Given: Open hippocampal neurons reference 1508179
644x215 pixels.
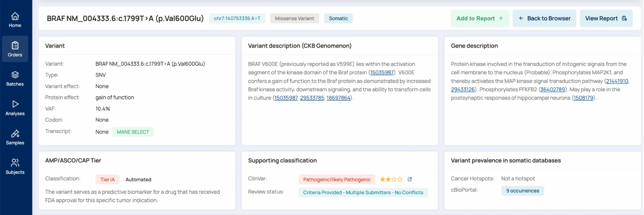Looking at the screenshot, I should click(583, 98).
